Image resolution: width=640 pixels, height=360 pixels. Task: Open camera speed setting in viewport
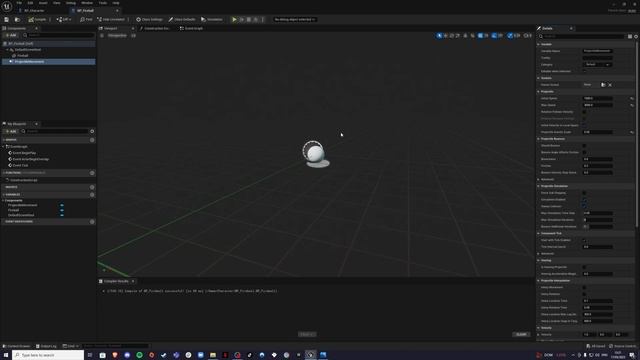click(527, 36)
